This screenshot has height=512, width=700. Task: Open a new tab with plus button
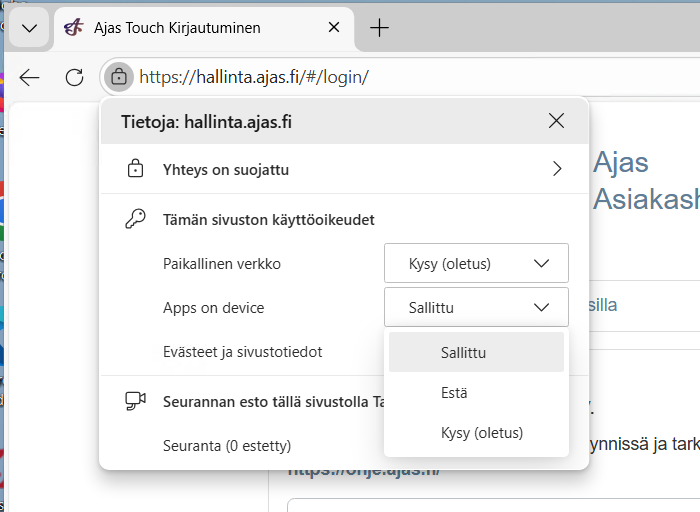pos(379,28)
